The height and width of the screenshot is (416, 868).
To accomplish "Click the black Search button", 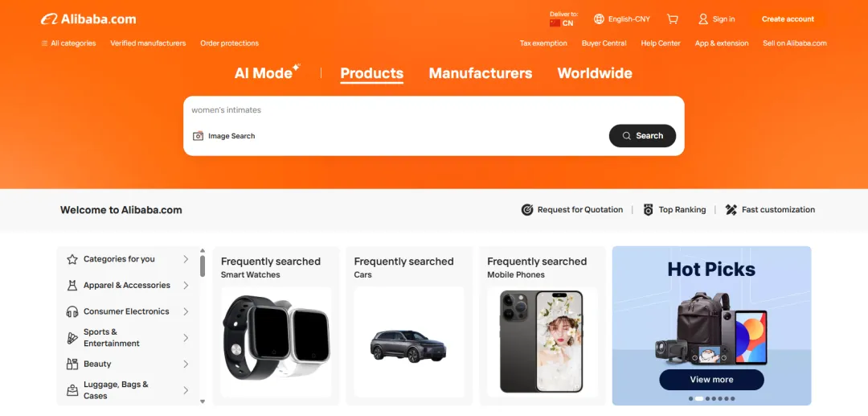I will click(642, 136).
